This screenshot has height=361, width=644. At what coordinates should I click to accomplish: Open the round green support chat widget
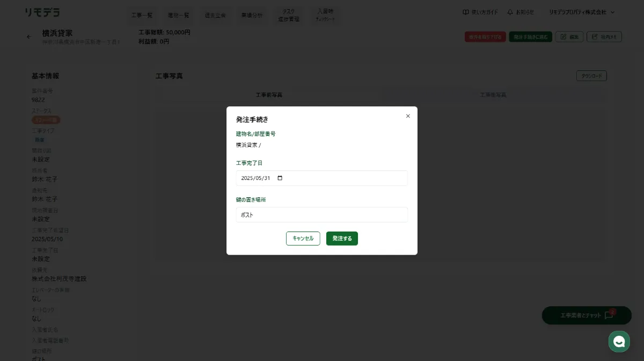click(619, 341)
